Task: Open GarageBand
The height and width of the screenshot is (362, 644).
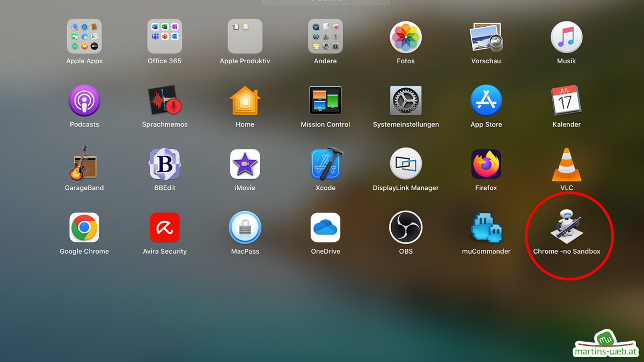Action: point(84,164)
